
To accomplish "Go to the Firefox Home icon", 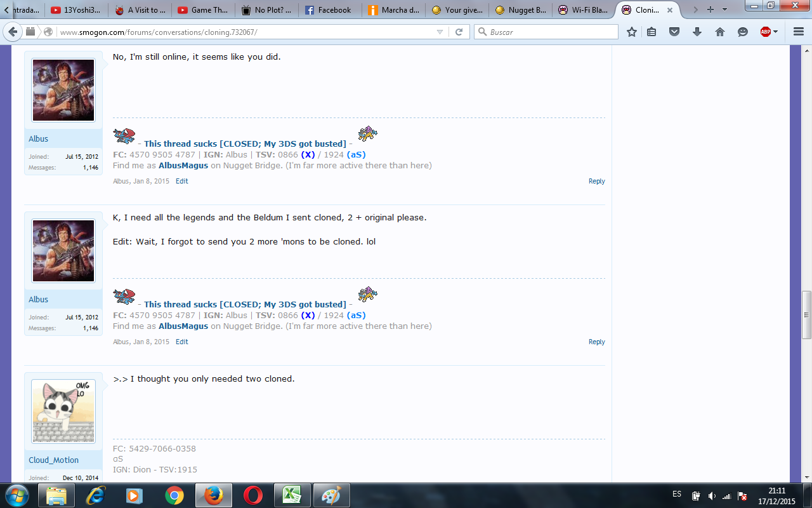I will click(720, 32).
